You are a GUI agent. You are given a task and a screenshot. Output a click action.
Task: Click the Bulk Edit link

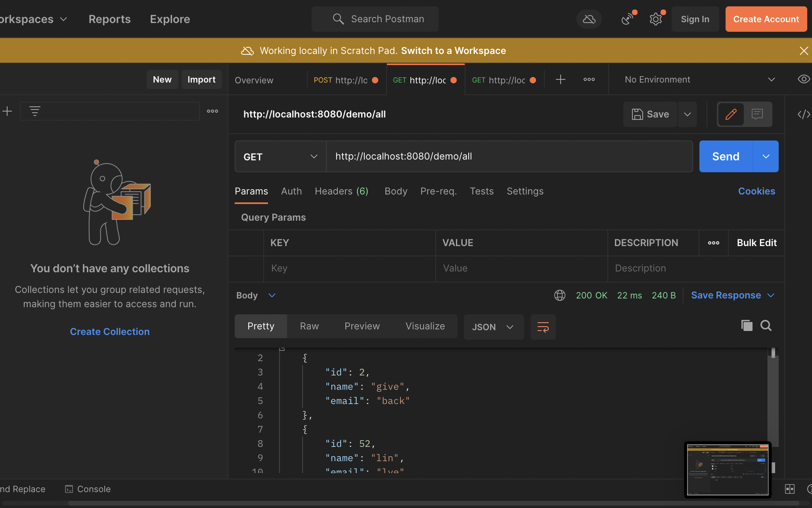click(756, 243)
